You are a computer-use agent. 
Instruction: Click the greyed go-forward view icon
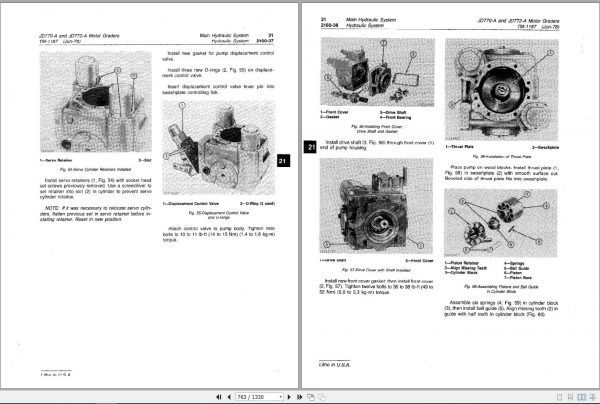pyautogui.click(x=322, y=397)
